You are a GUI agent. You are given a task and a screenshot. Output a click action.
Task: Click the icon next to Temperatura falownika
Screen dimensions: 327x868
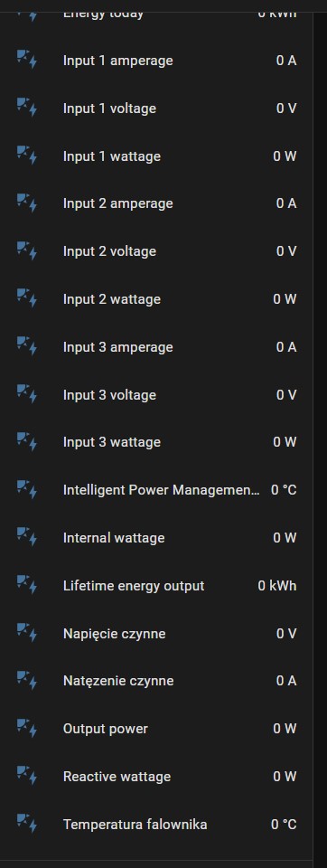(x=26, y=825)
